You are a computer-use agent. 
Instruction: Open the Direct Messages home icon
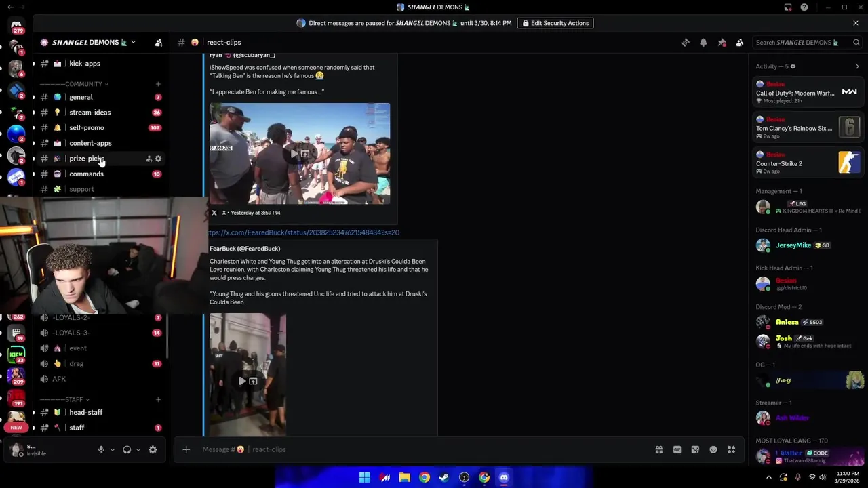(16, 26)
